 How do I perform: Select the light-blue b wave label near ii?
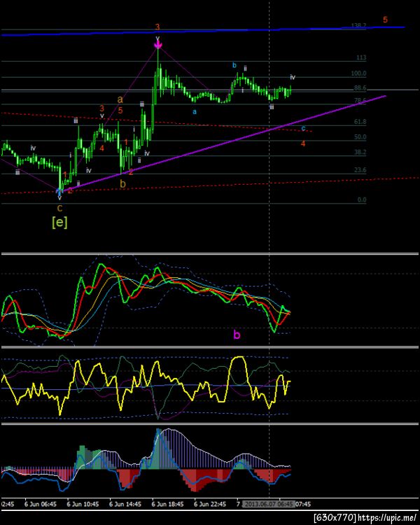coord(234,65)
